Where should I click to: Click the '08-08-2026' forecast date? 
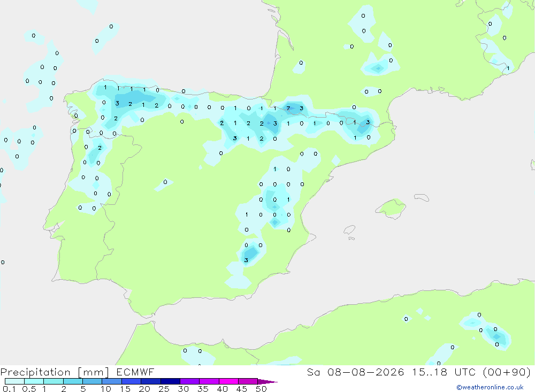pos(365,372)
